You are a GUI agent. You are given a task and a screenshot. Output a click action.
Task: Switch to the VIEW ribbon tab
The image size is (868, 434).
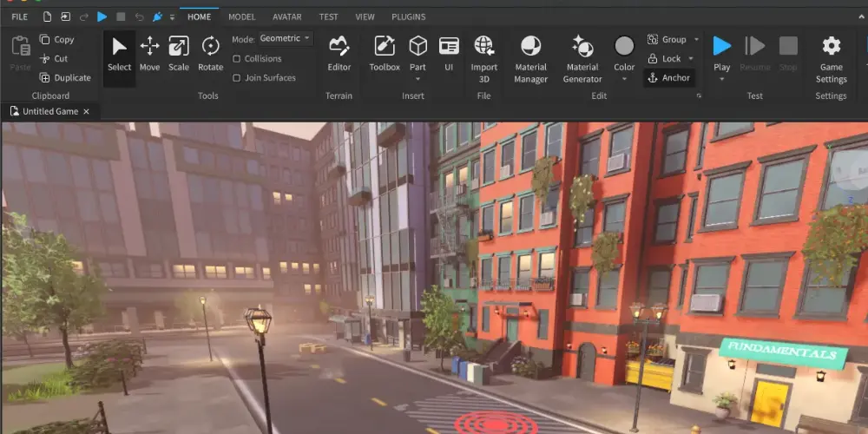(365, 16)
